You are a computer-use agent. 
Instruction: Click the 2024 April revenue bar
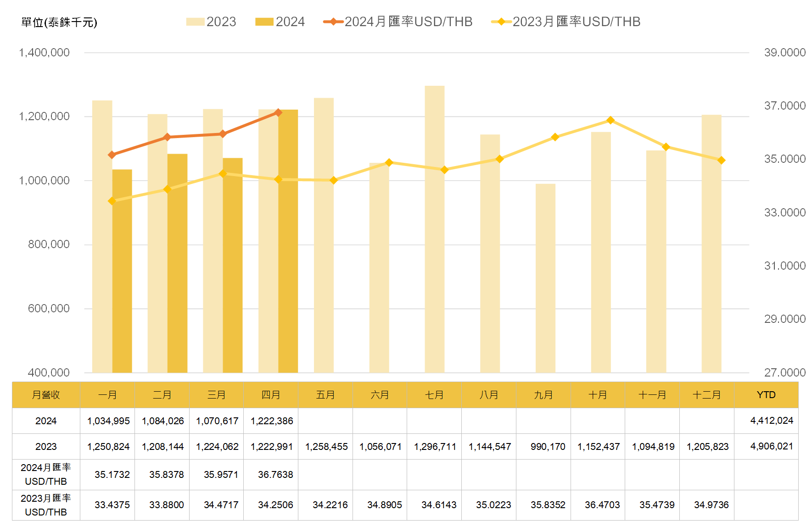tap(288, 241)
